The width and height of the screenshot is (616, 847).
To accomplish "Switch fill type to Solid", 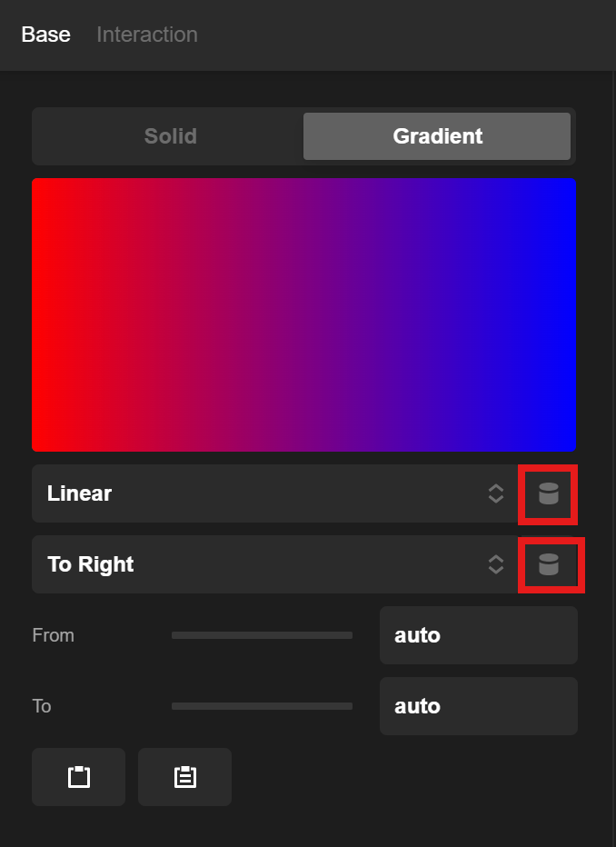I will 170,136.
